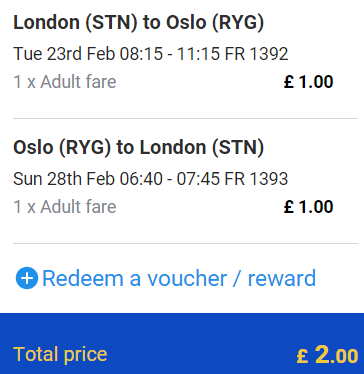Click the 07:45 return arrival time
The width and height of the screenshot is (364, 374).
tap(197, 179)
